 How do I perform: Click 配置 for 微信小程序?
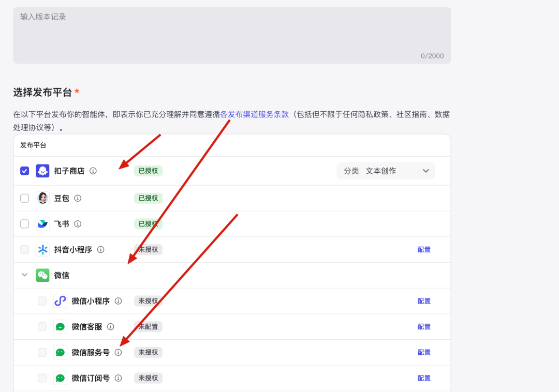[424, 301]
